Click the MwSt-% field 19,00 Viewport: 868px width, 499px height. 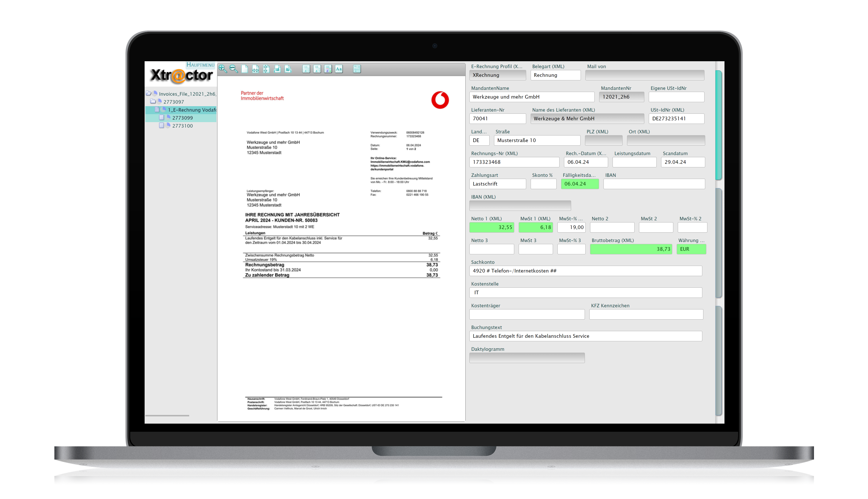[x=571, y=227]
